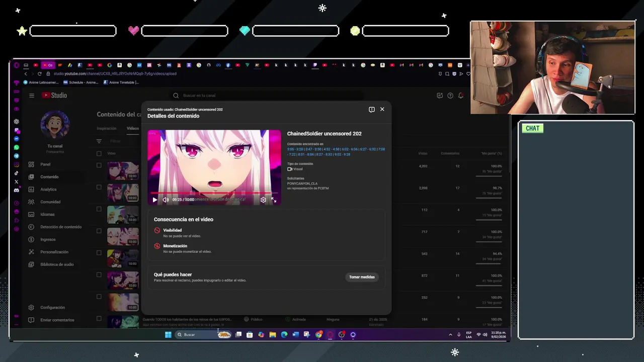Close the Detalles del contenido dialog
644x362 pixels.
coord(382,109)
